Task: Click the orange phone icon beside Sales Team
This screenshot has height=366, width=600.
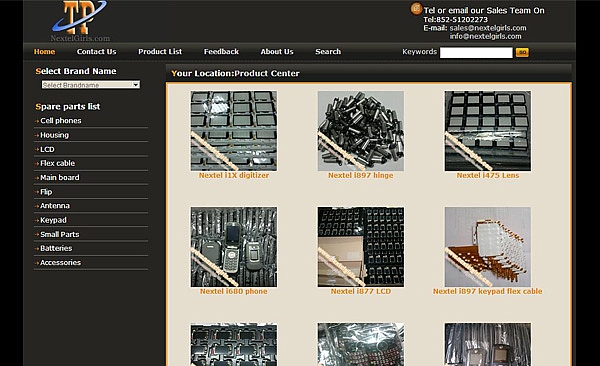Action: coord(416,8)
